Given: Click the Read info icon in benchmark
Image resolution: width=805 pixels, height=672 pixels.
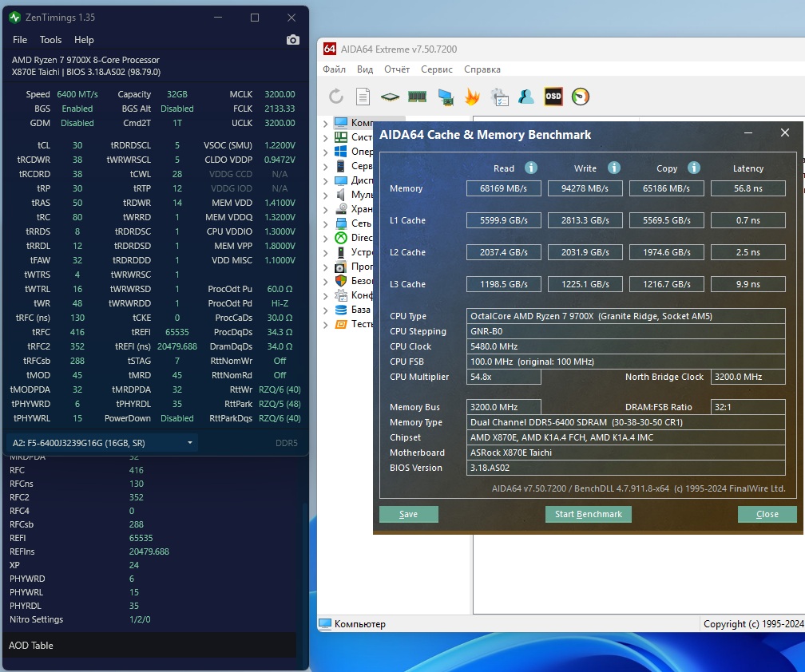Looking at the screenshot, I should pyautogui.click(x=531, y=168).
